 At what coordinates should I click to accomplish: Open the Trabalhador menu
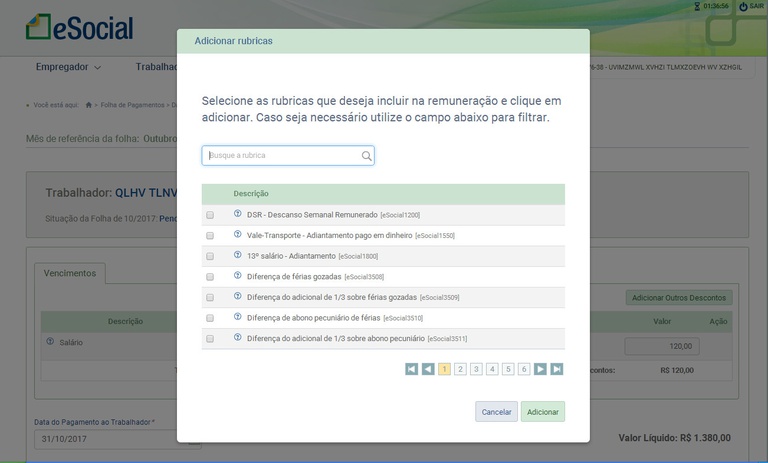tap(156, 67)
